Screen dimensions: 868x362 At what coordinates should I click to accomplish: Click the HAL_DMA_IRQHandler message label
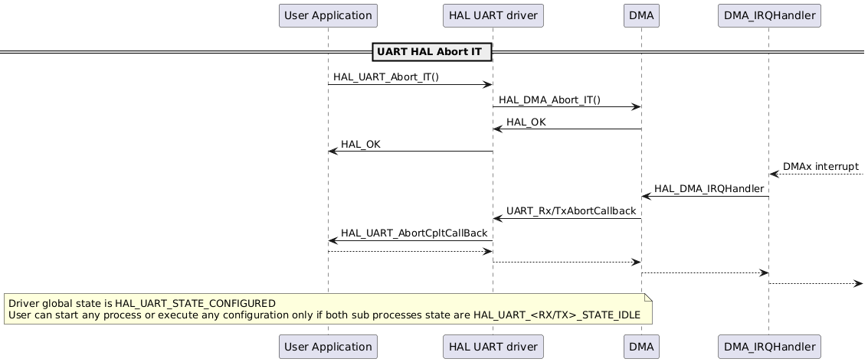tap(709, 188)
